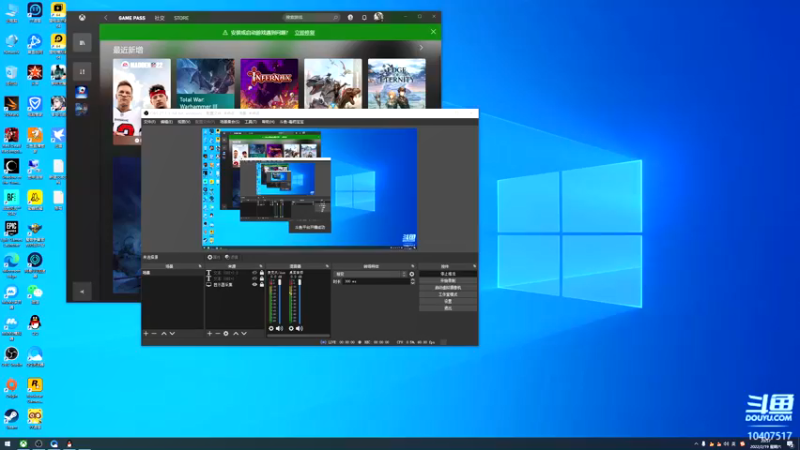This screenshot has width=800, height=450.
Task: Mute the second mixer channel speaker
Action: 299,329
